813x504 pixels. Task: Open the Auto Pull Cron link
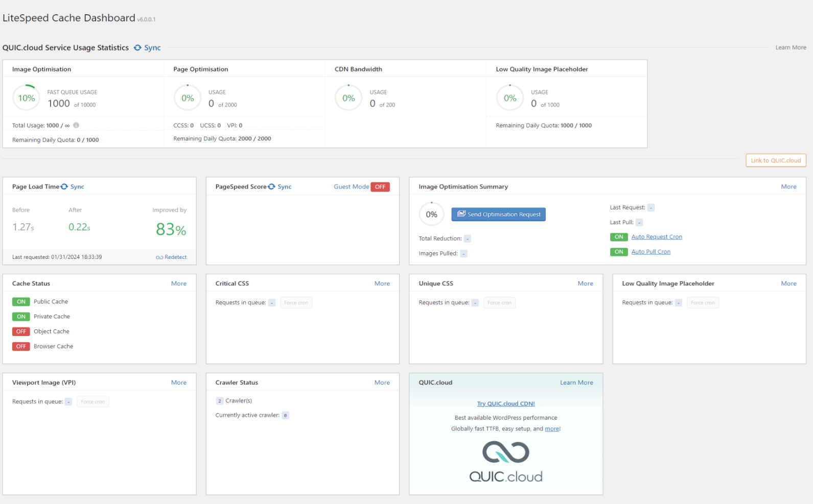tap(651, 252)
